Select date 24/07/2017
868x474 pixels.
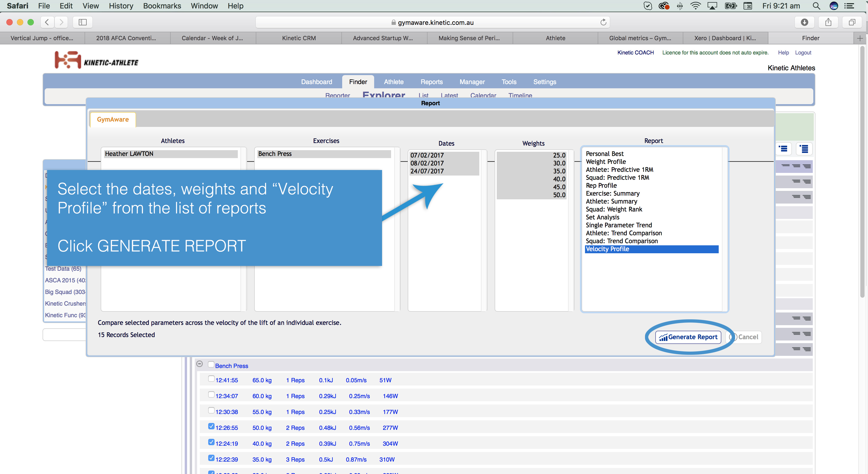pyautogui.click(x=444, y=171)
